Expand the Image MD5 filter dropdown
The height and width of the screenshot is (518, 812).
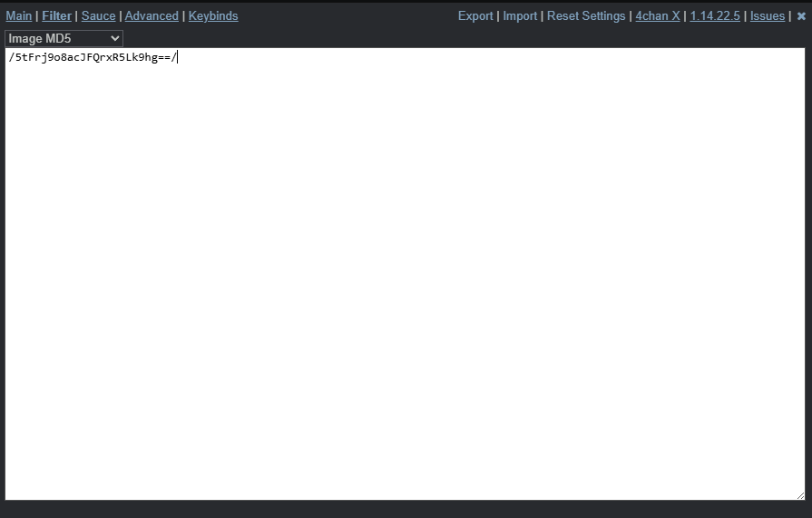(x=64, y=38)
